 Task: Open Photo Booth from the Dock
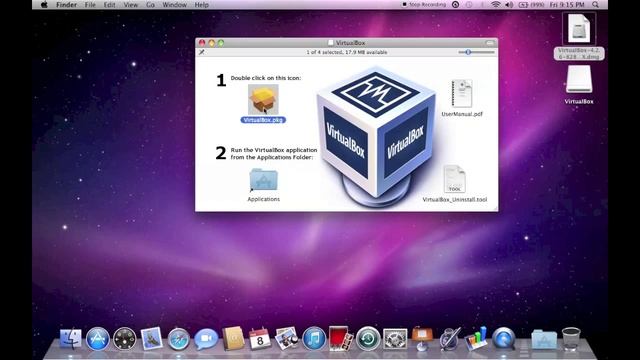click(340, 339)
